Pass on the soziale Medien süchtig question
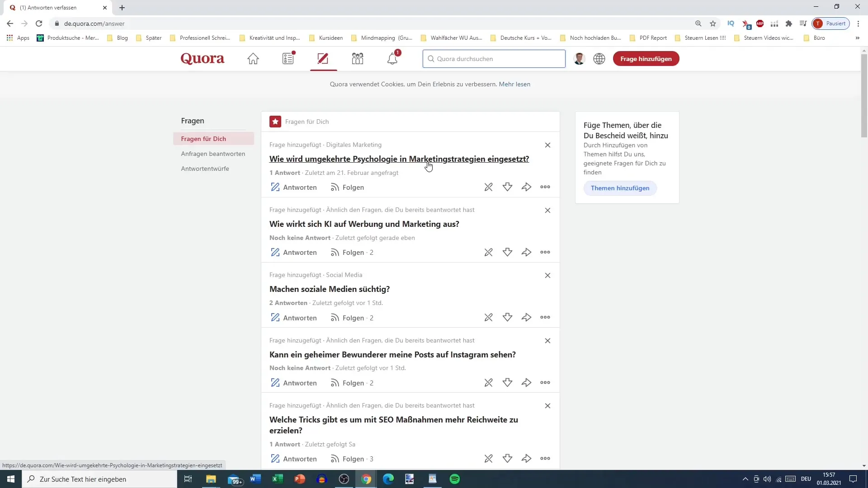 tap(489, 317)
